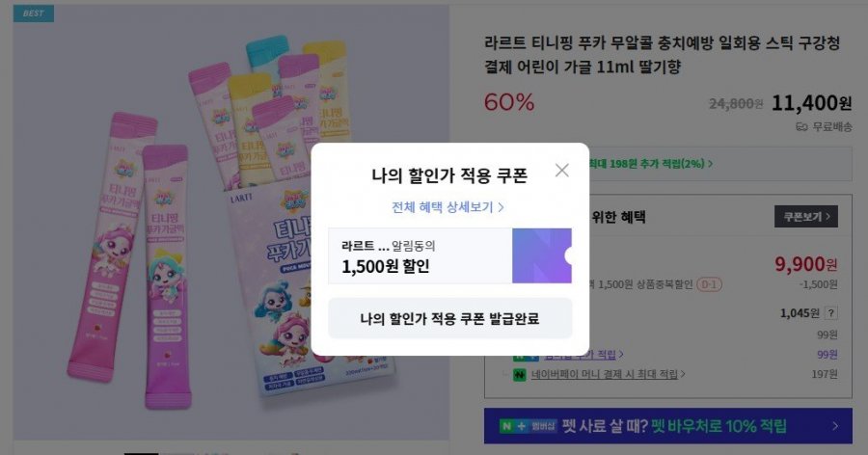The image size is (868, 455).
Task: Close the coupon popup with X icon
Action: (562, 171)
